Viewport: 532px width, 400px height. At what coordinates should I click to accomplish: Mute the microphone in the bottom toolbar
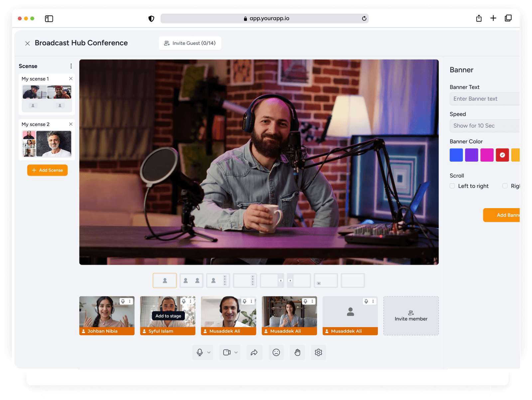pos(200,352)
